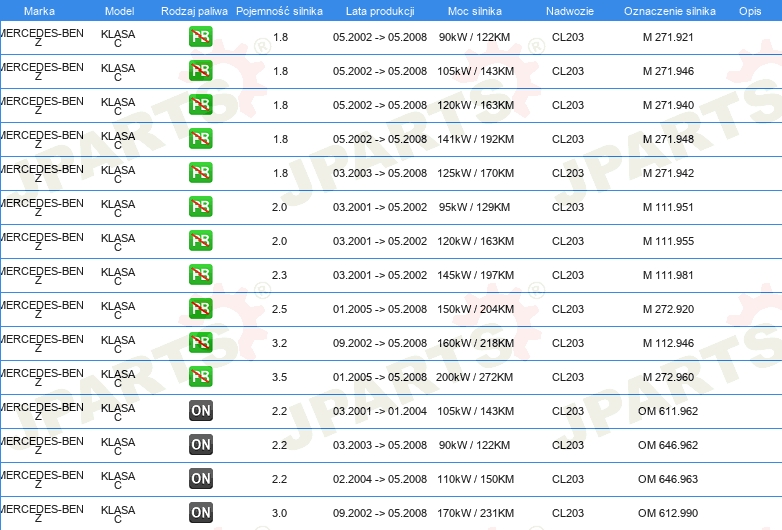The image size is (782, 530).
Task: Click ON diesel icon in OM 612.990 row
Action: (200, 512)
